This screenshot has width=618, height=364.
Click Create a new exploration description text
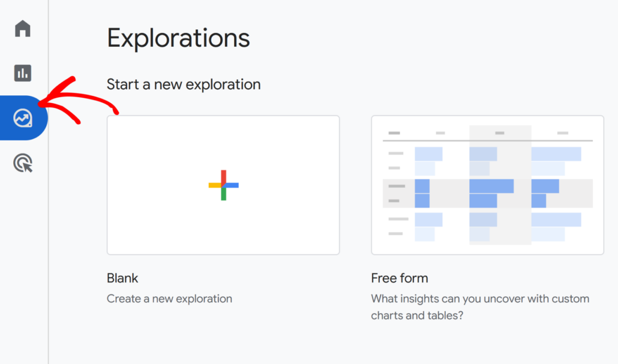point(169,298)
